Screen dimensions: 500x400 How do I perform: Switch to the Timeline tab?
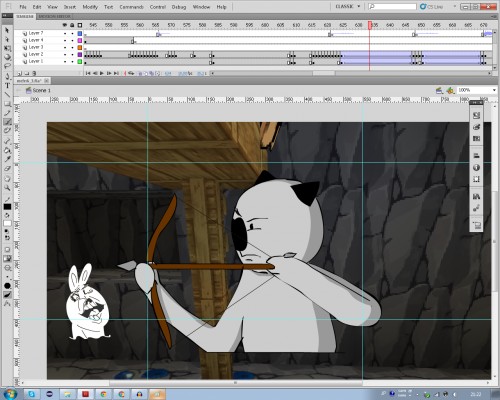(x=25, y=16)
